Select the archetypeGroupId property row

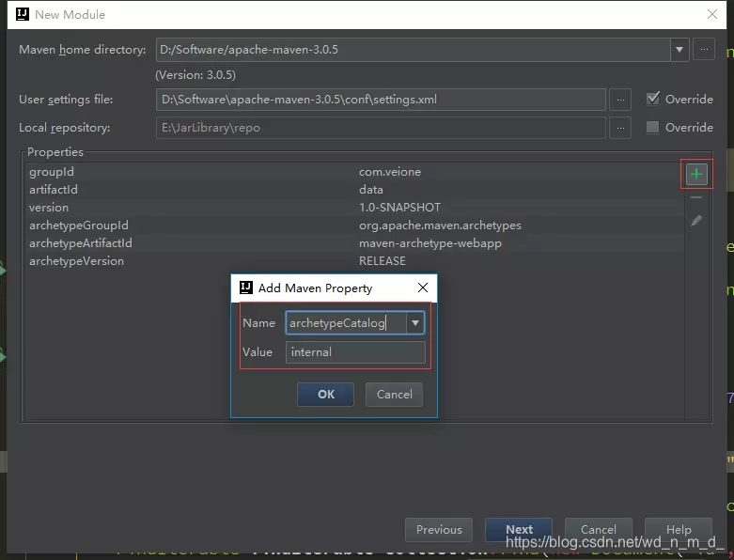pos(354,225)
